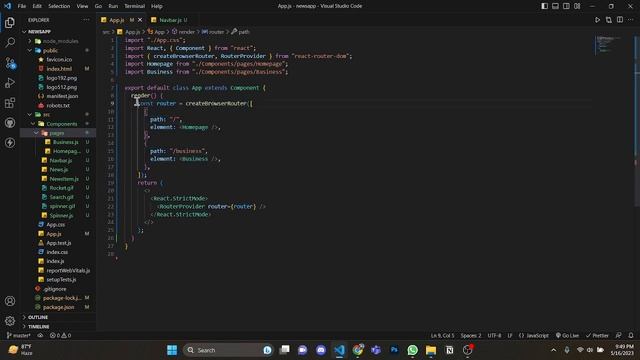Open editor More Actions ellipsis

tap(631, 20)
